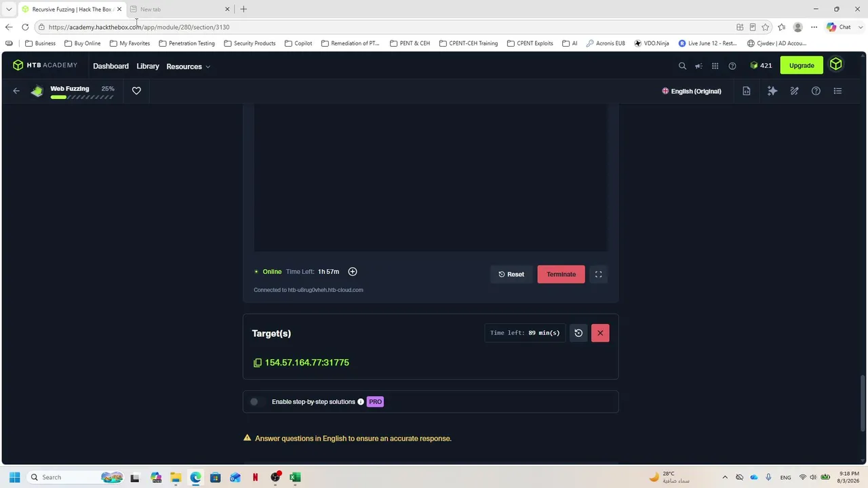
Task: Extend instance time with the plus icon
Action: (x=352, y=271)
